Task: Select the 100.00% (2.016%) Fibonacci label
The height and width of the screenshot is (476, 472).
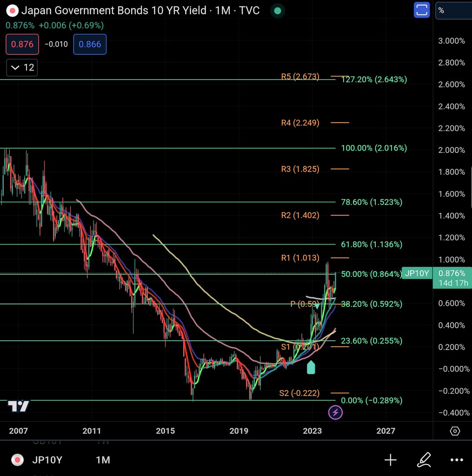Action: 374,148
